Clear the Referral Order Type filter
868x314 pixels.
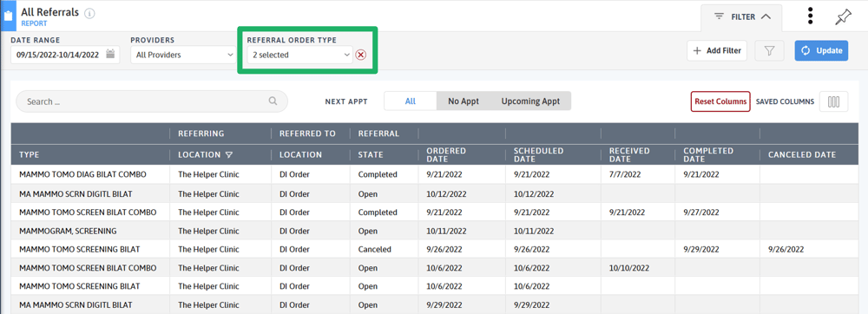click(361, 55)
